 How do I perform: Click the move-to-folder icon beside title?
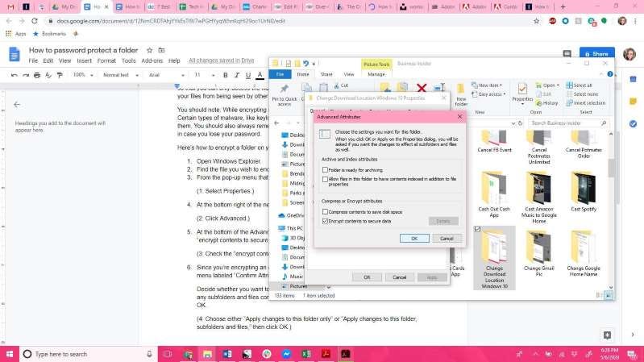tap(161, 50)
